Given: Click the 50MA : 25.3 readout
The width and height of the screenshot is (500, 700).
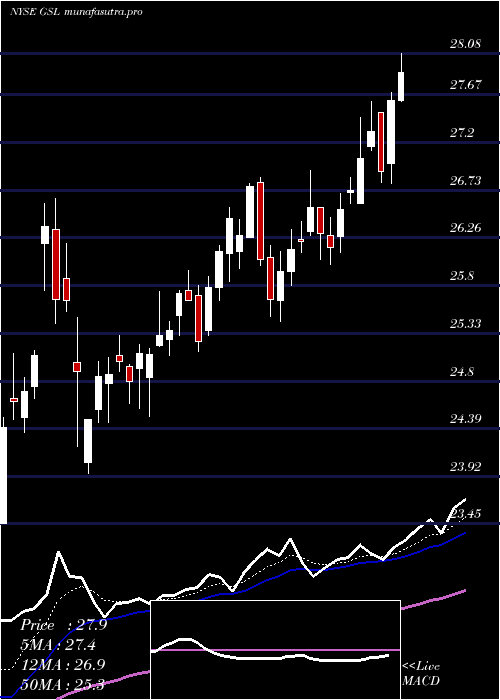Looking at the screenshot, I should pyautogui.click(x=63, y=684).
